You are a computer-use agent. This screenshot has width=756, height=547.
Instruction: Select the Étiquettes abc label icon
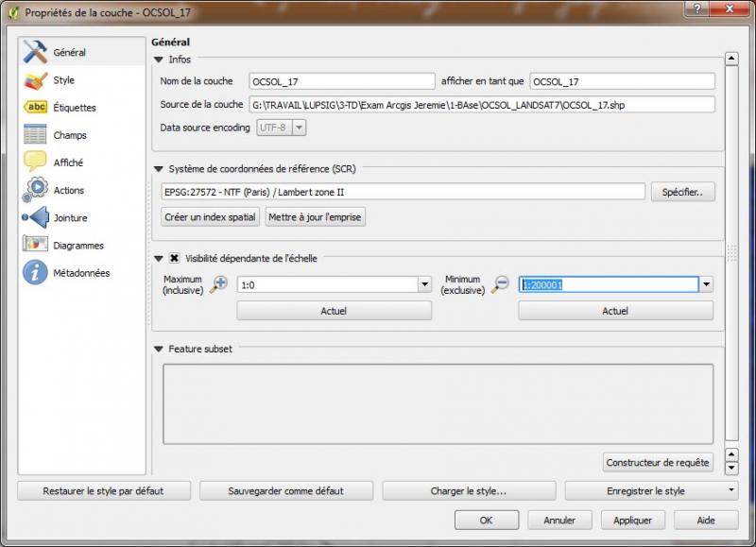[x=36, y=108]
